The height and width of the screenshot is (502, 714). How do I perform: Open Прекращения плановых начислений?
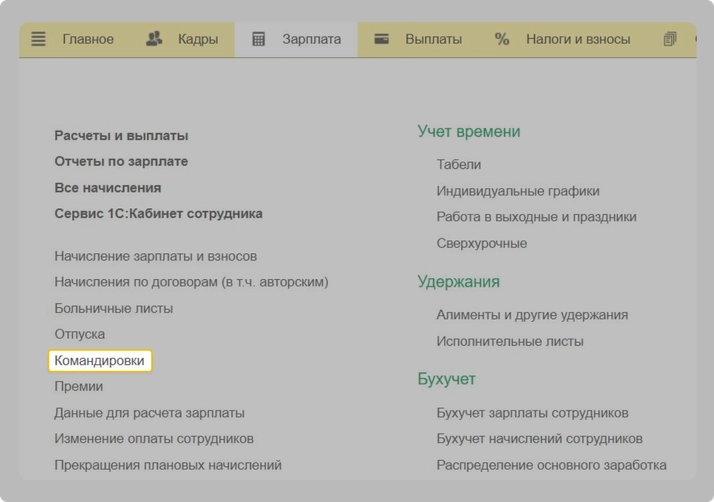(168, 465)
